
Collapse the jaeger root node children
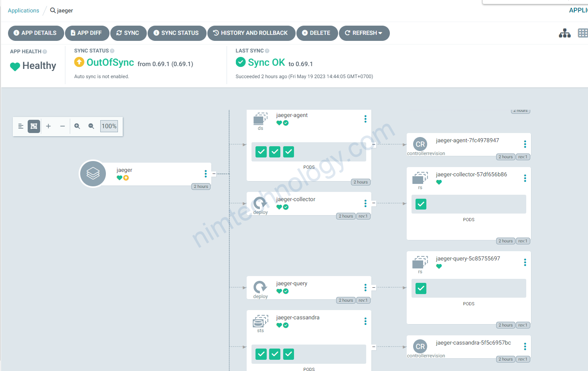[214, 174]
